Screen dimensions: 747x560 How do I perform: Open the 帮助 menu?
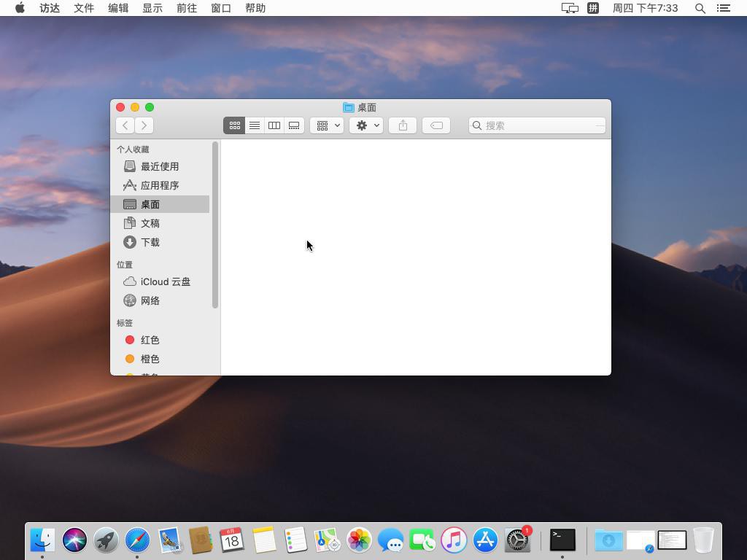[x=255, y=8]
